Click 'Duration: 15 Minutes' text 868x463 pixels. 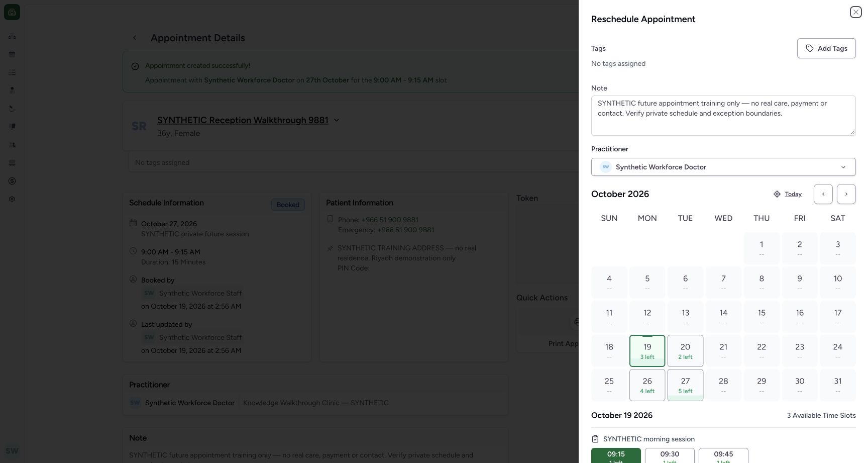point(173,262)
